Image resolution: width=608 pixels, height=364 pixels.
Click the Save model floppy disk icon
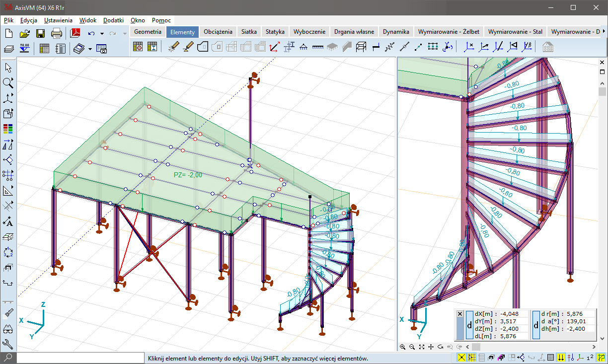(41, 33)
